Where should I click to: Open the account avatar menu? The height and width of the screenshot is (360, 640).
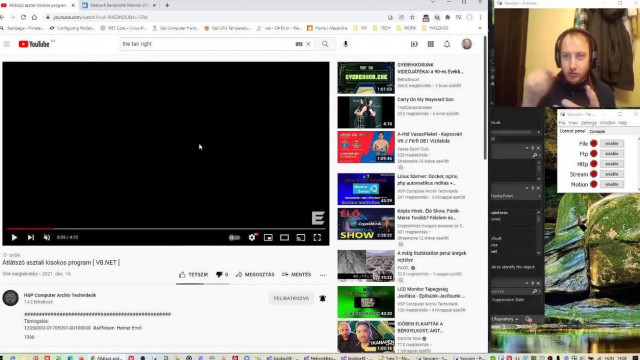(467, 44)
